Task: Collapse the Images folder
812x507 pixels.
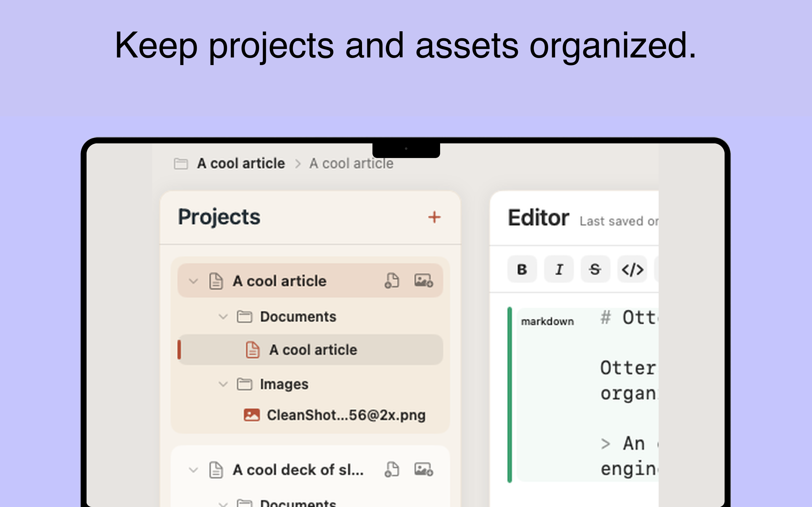Action: [x=223, y=384]
